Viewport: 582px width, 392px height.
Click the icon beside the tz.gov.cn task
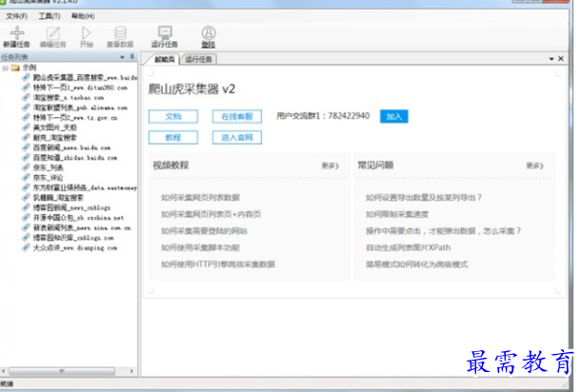tap(26, 118)
